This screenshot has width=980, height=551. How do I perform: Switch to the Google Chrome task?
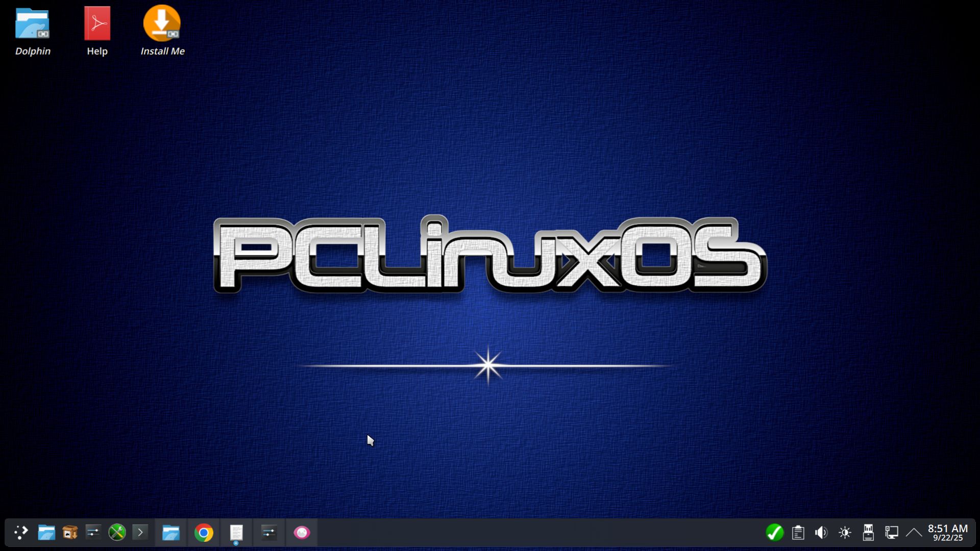[x=204, y=533]
